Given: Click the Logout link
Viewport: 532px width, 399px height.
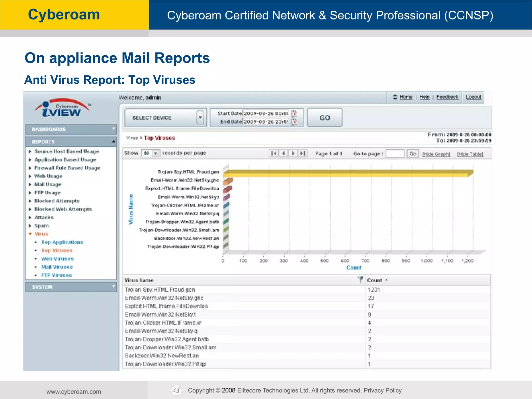Looking at the screenshot, I should (473, 97).
